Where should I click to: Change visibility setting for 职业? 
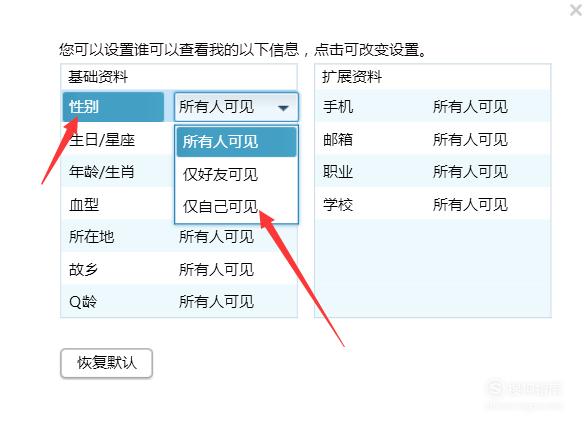(470, 172)
